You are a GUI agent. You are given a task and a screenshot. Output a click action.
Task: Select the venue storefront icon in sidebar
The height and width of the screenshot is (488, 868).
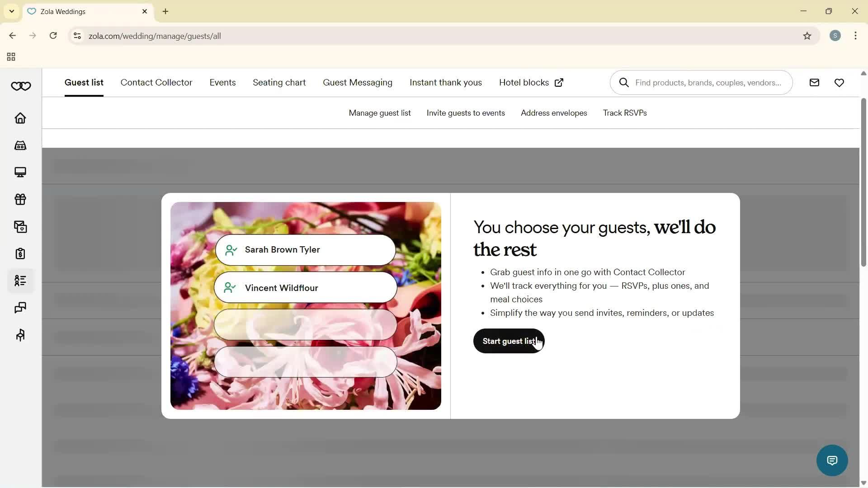[x=20, y=145]
